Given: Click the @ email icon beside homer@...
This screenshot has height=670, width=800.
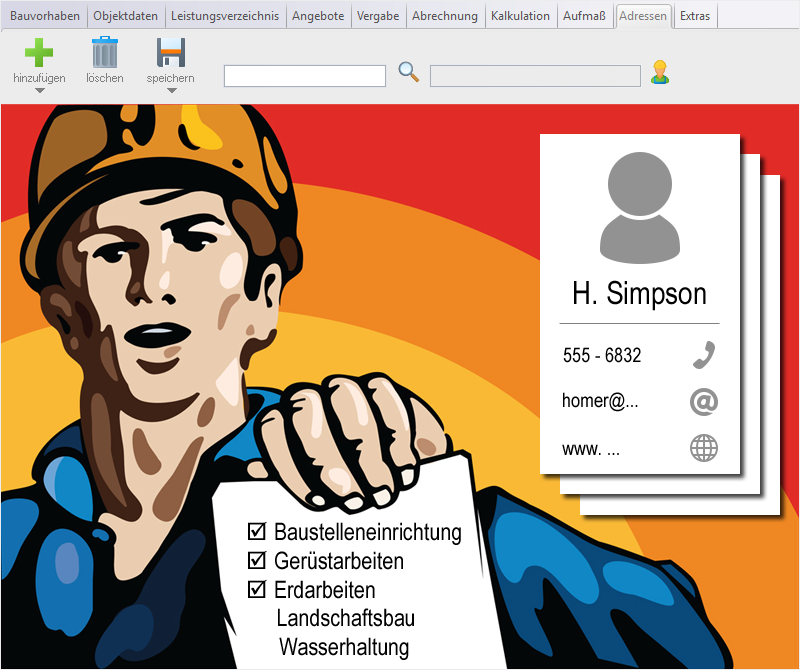Looking at the screenshot, I should (x=704, y=401).
